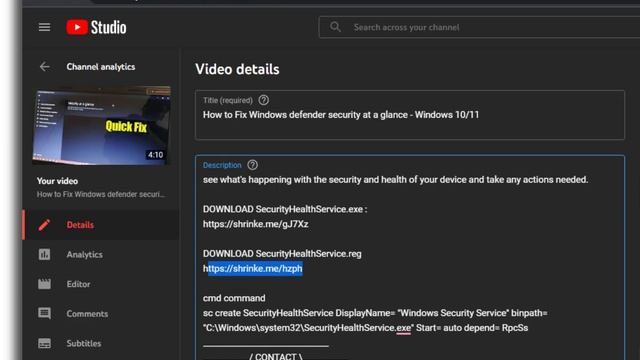Click the Description help question mark icon
Image resolution: width=640 pixels, height=360 pixels.
(252, 165)
